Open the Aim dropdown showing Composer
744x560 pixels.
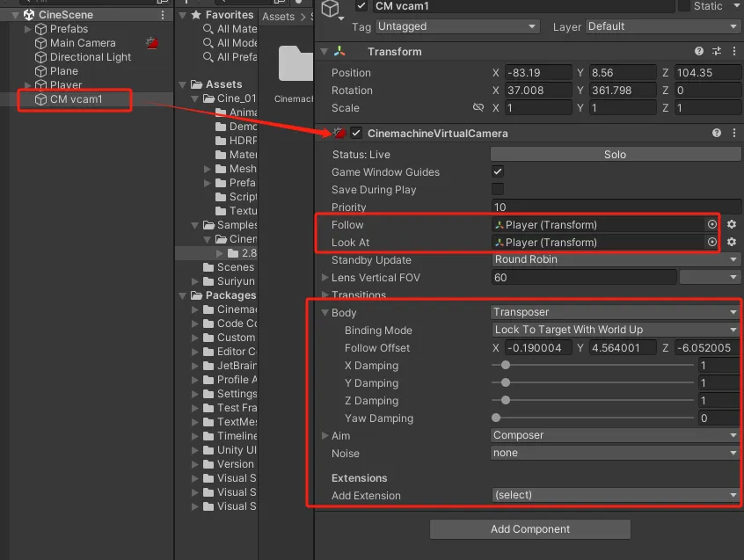click(x=616, y=435)
